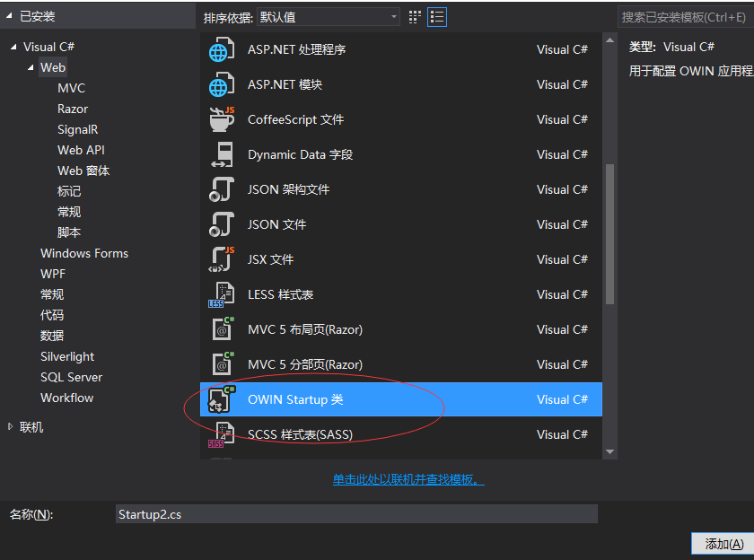Switch to the list view icon

point(437,17)
